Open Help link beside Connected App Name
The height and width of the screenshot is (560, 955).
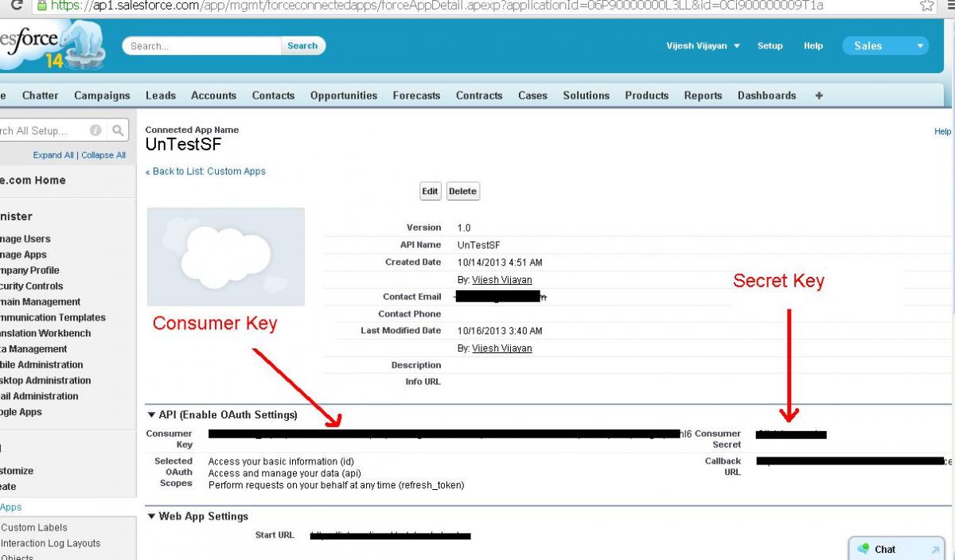click(x=942, y=132)
